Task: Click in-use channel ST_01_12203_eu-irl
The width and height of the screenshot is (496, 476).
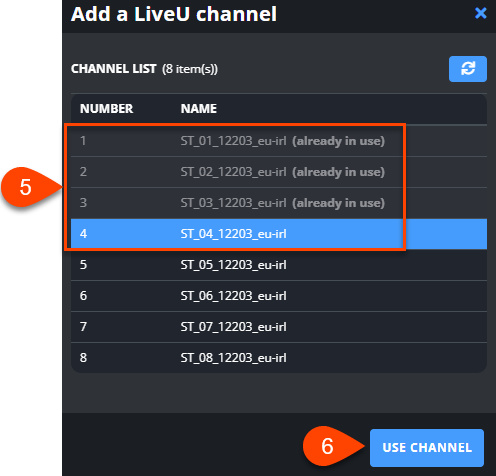Action: 279,141
